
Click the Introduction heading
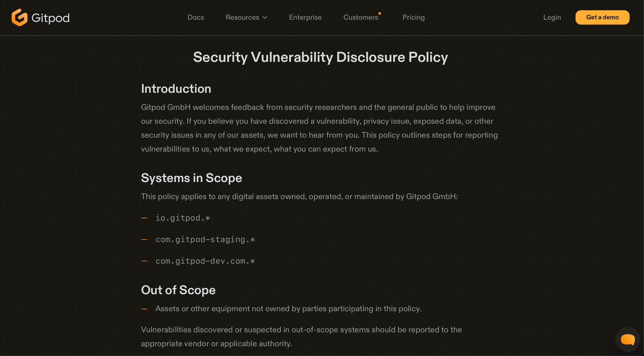[x=176, y=89]
